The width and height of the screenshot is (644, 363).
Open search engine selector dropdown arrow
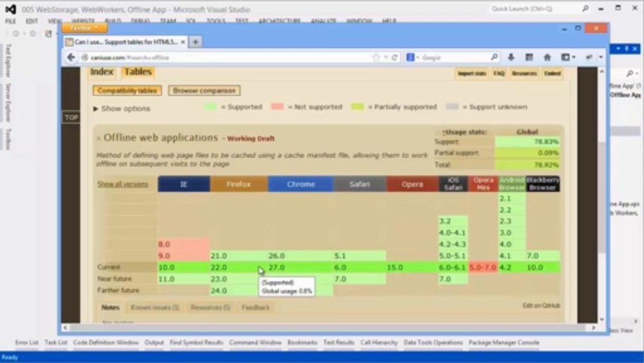pyautogui.click(x=417, y=57)
